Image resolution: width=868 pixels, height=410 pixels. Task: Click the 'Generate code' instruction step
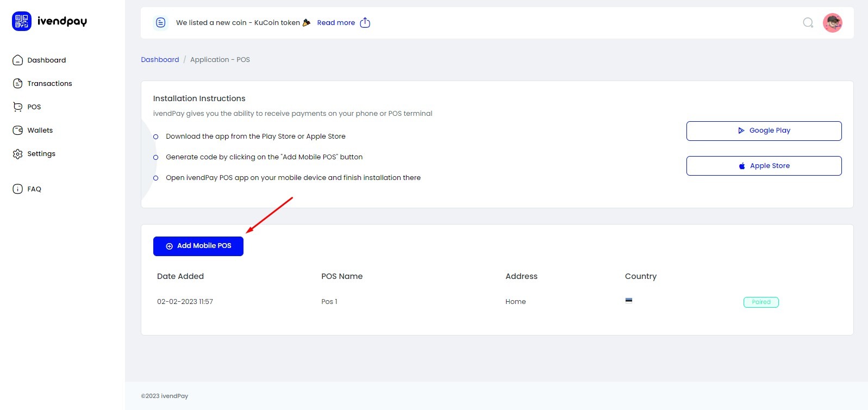(264, 157)
